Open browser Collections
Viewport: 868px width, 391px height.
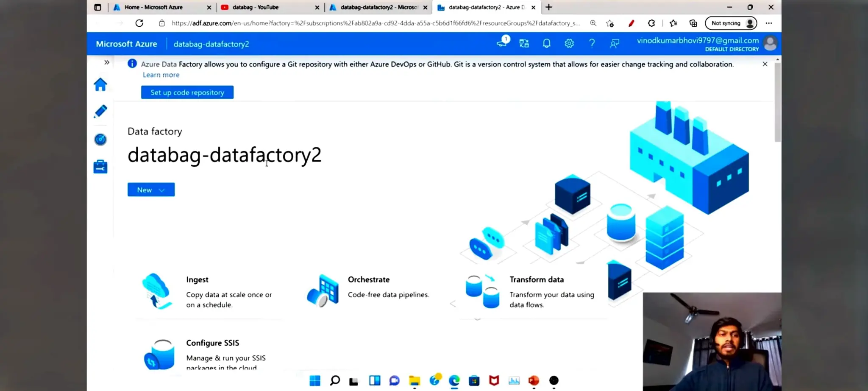pos(693,23)
